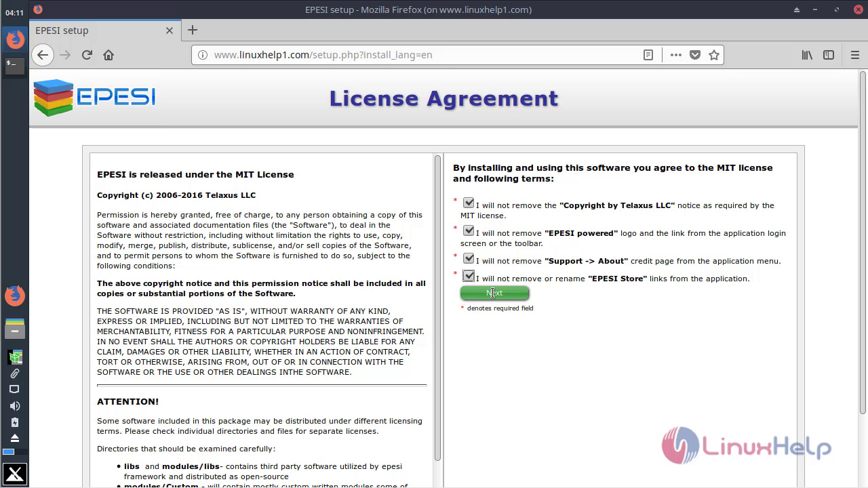Open the paperclip clipboard tray icon
The width and height of the screenshot is (868, 488).
(x=15, y=373)
